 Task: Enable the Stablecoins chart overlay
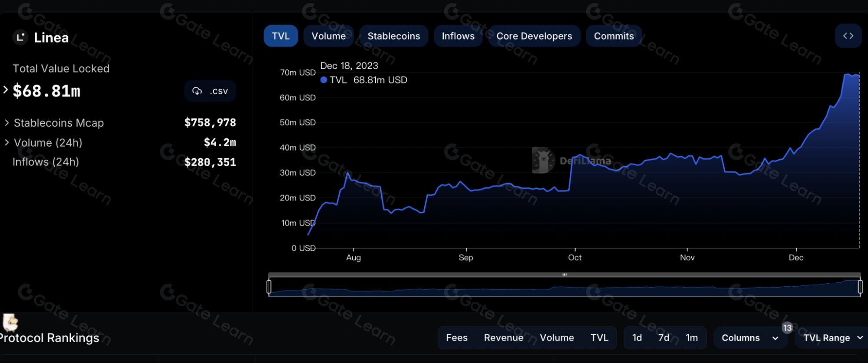[393, 36]
